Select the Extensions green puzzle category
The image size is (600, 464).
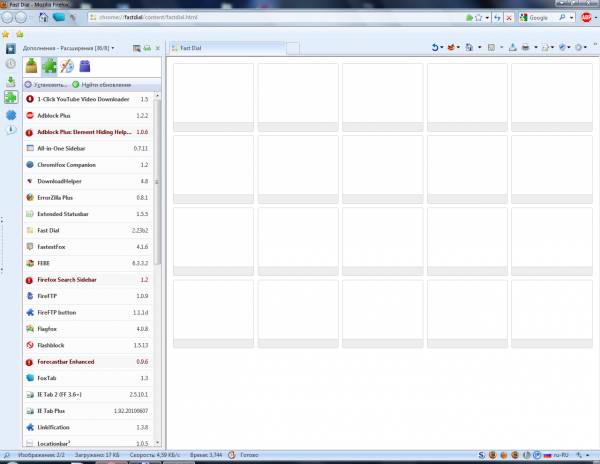click(49, 66)
